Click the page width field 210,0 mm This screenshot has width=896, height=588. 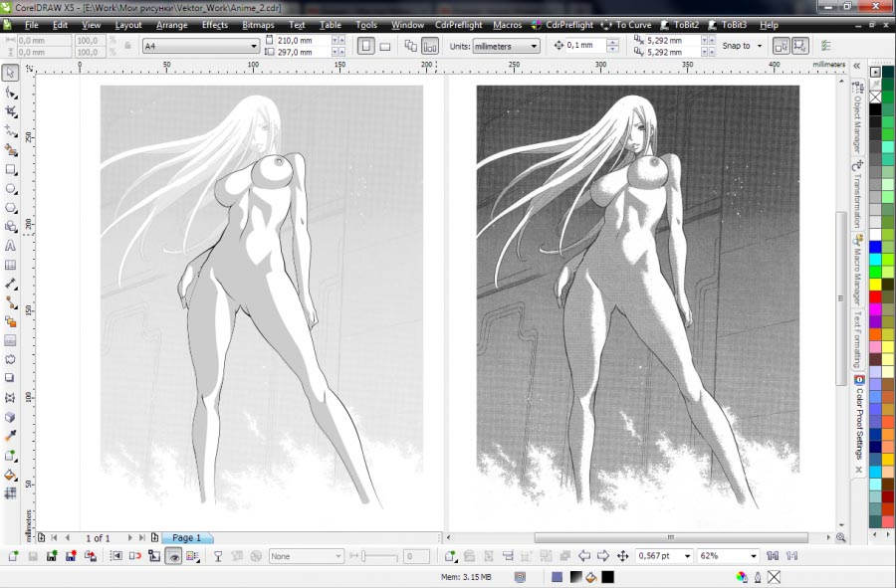pyautogui.click(x=303, y=40)
